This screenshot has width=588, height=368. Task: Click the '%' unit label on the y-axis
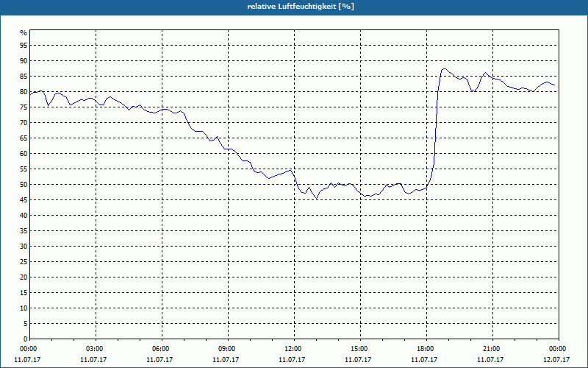(x=24, y=33)
